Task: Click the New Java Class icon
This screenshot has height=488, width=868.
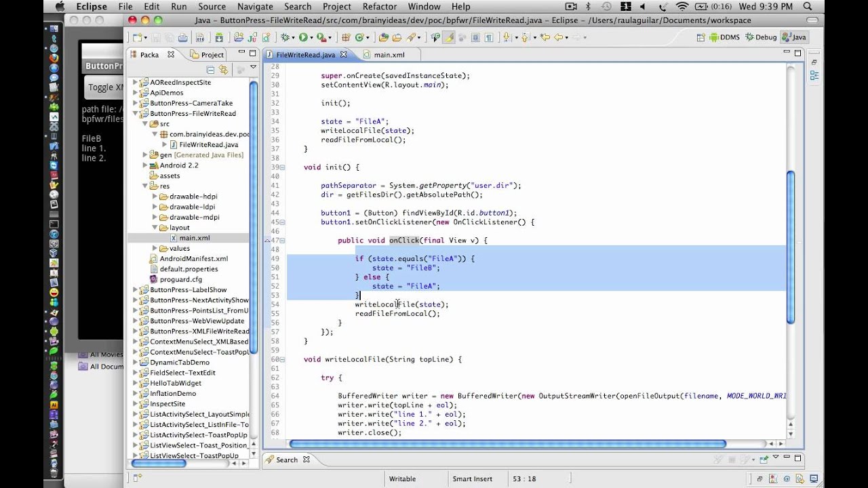Action: (359, 37)
